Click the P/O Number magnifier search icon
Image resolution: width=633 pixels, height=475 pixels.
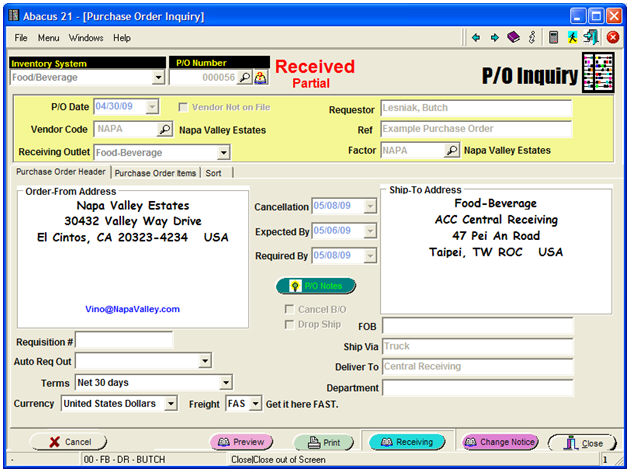tap(245, 77)
